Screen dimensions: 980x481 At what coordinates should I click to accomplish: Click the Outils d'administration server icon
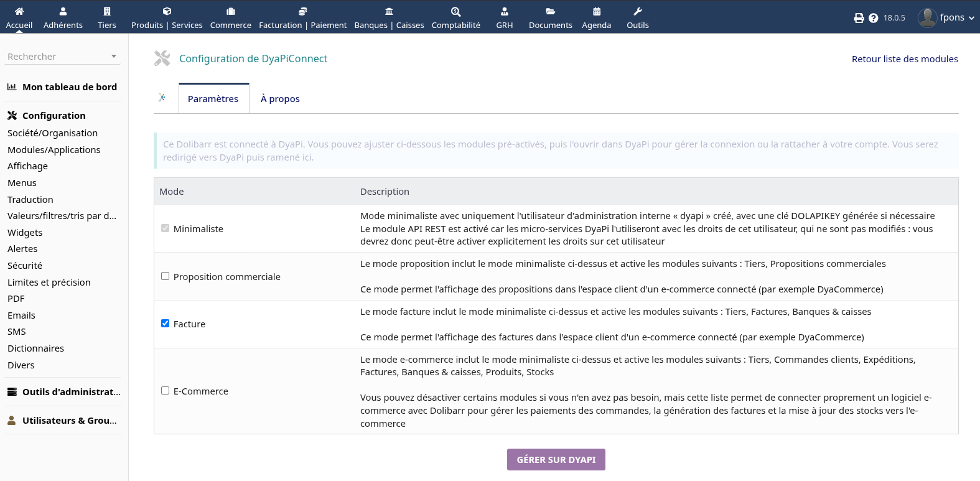pyautogui.click(x=12, y=392)
